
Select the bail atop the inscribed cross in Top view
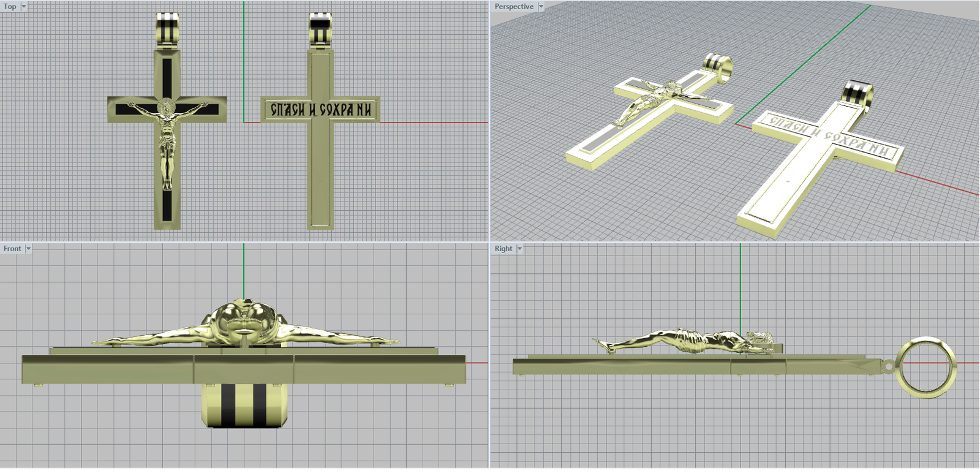[x=320, y=29]
